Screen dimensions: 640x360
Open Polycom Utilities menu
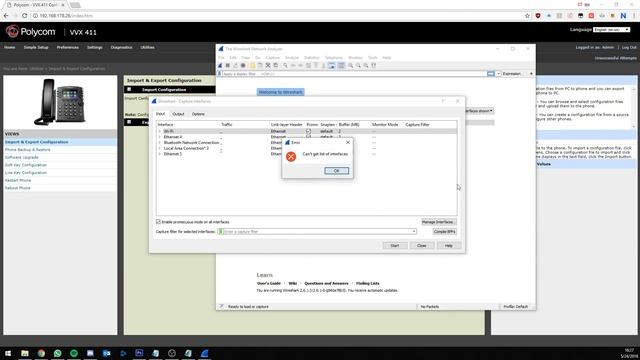coord(147,47)
